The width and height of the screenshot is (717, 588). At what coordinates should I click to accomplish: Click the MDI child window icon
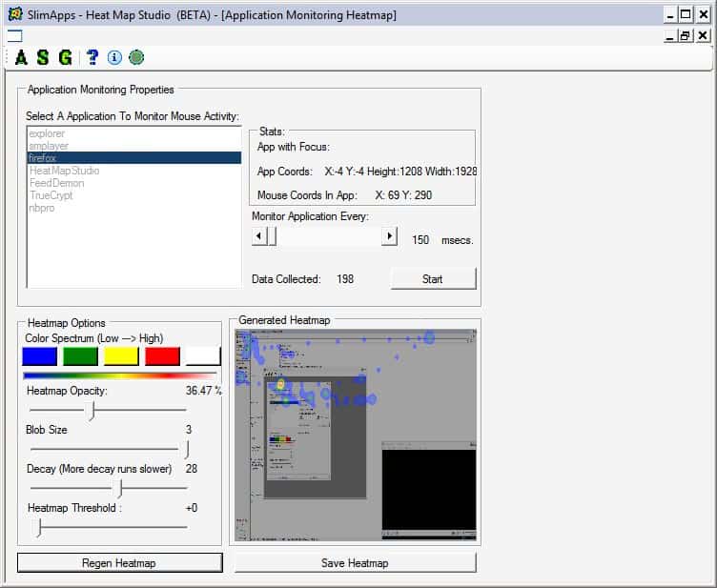(x=14, y=35)
